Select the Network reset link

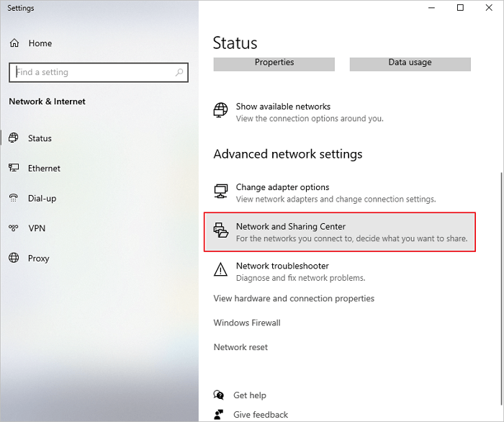[240, 347]
